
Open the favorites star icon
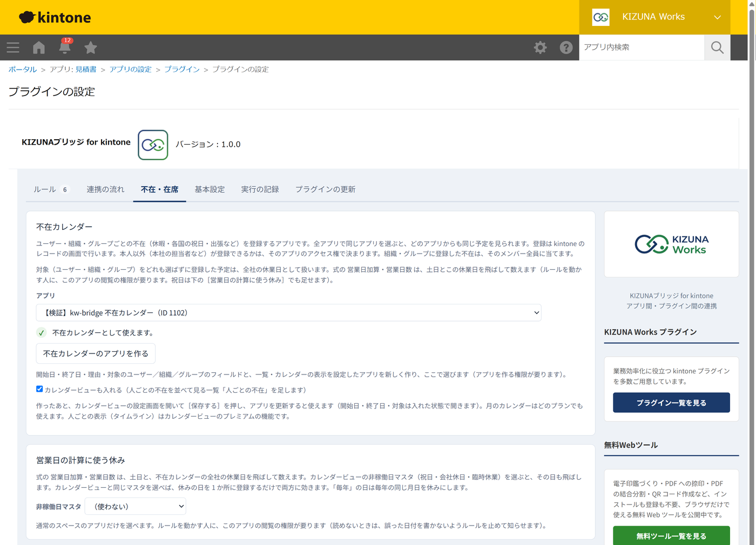[x=91, y=47]
